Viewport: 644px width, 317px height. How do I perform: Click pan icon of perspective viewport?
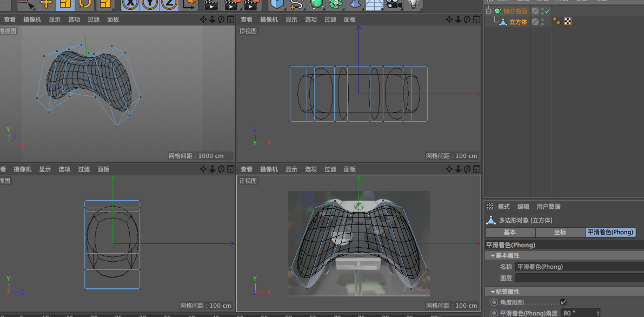pos(203,19)
